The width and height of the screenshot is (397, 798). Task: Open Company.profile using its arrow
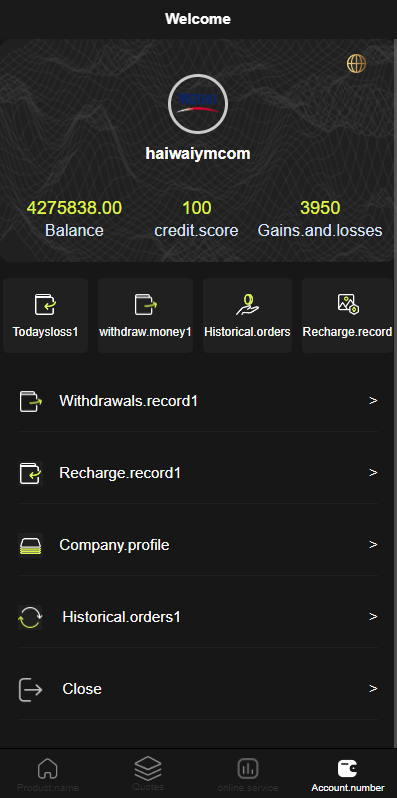373,545
